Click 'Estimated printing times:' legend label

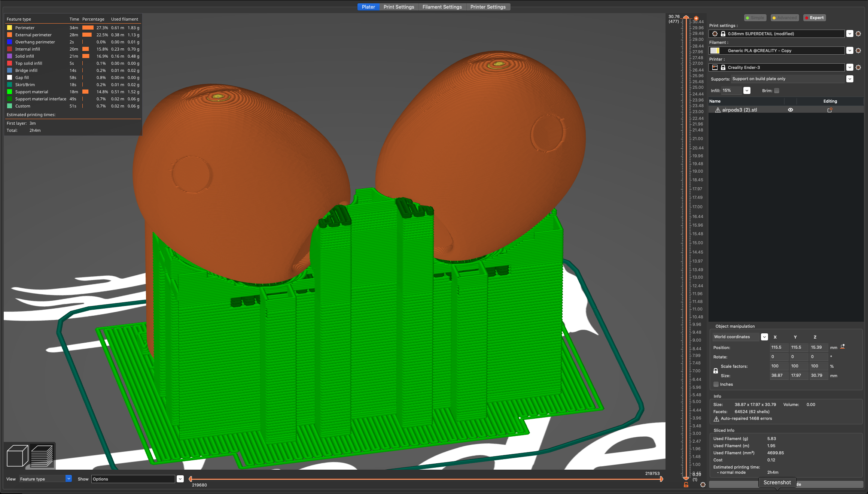click(x=31, y=115)
